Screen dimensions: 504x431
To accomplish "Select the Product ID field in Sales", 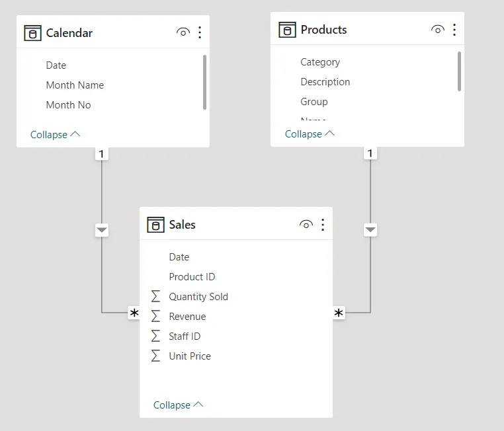I will (192, 277).
